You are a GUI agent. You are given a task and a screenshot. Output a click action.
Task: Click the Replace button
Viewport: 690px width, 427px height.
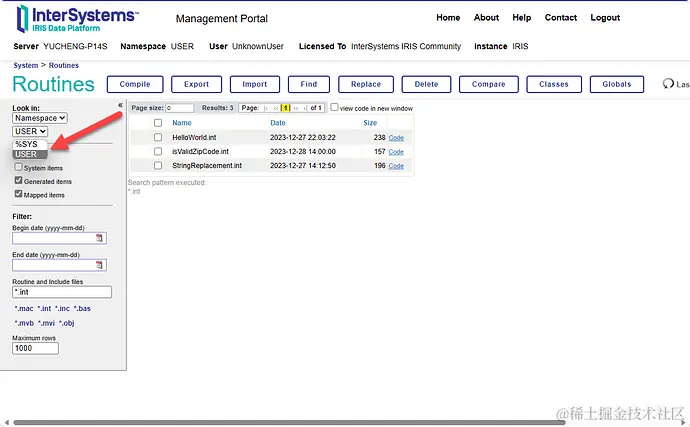(x=366, y=84)
